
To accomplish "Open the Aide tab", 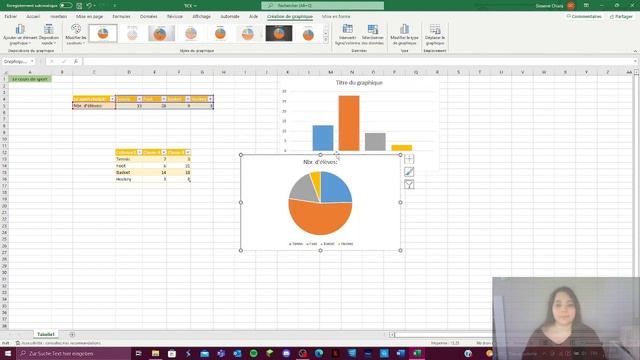I will [253, 16].
